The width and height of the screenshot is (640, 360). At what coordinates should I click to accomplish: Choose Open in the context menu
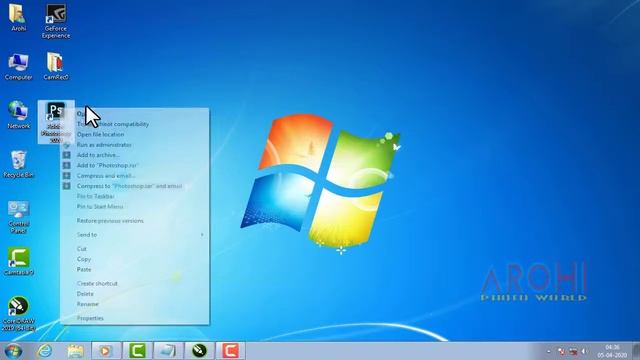[x=135, y=114]
